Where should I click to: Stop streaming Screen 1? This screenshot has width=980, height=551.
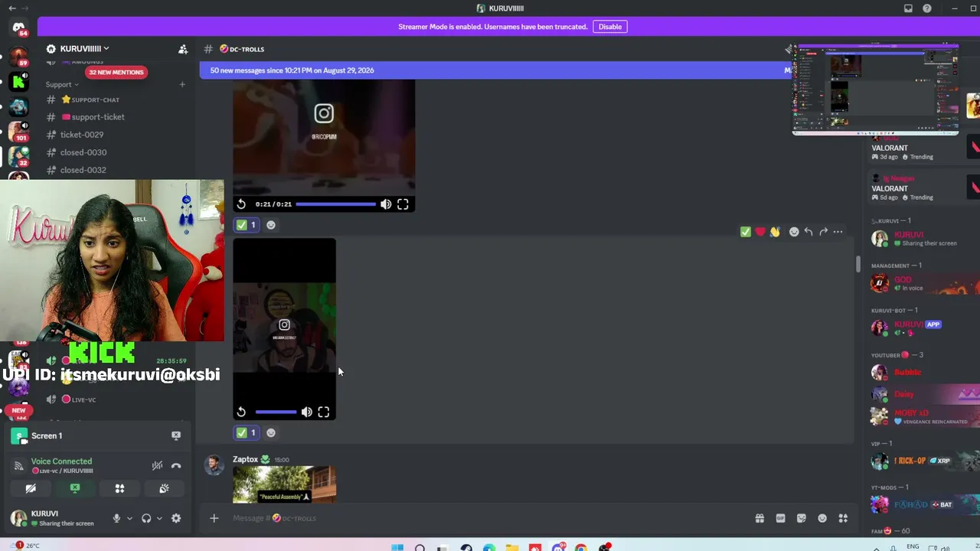pyautogui.click(x=176, y=435)
